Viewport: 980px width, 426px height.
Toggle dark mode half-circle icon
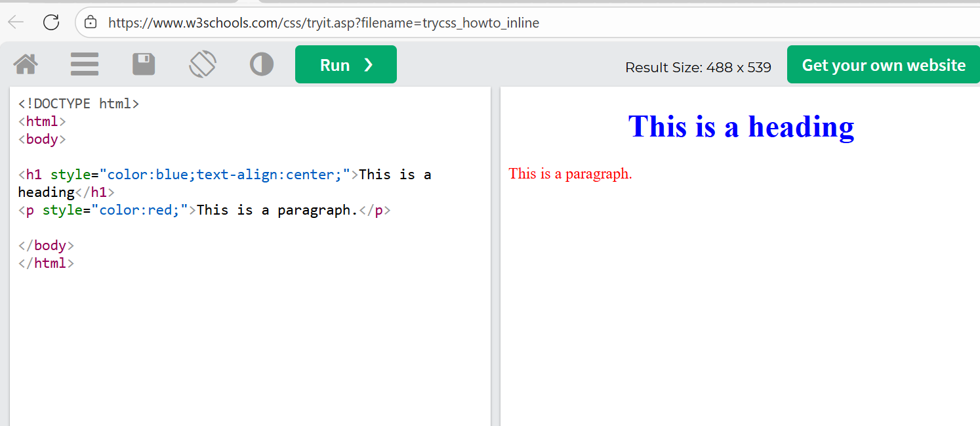pyautogui.click(x=262, y=64)
